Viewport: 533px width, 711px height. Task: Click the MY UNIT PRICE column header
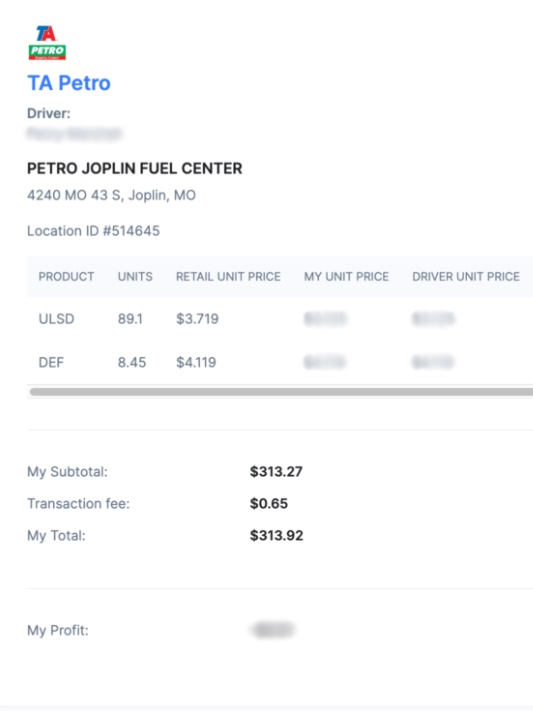point(346,277)
